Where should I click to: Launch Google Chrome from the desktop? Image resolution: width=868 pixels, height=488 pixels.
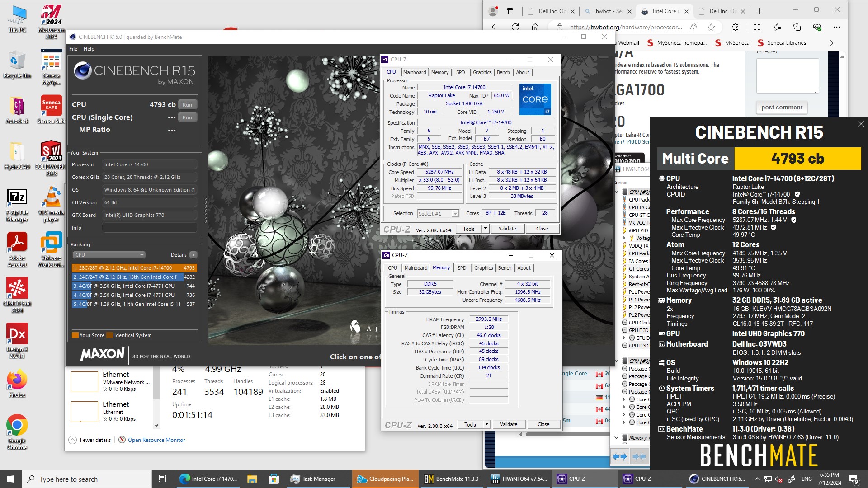click(17, 432)
